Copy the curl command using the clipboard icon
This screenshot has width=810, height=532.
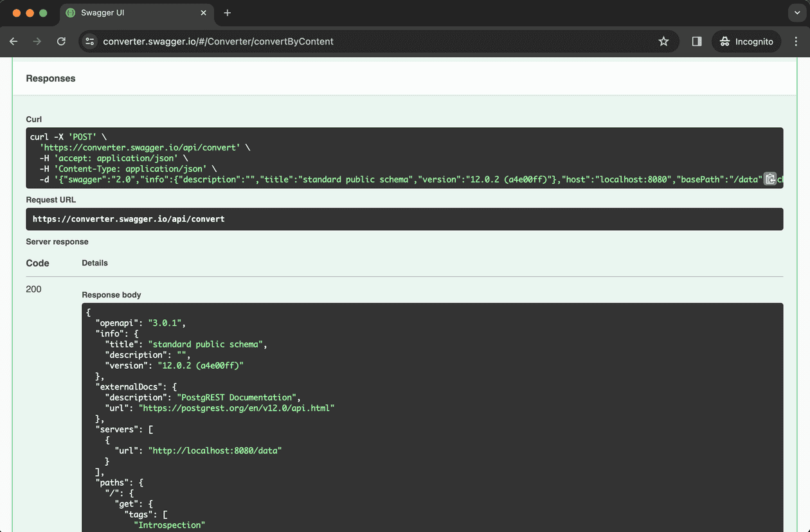[x=770, y=179]
